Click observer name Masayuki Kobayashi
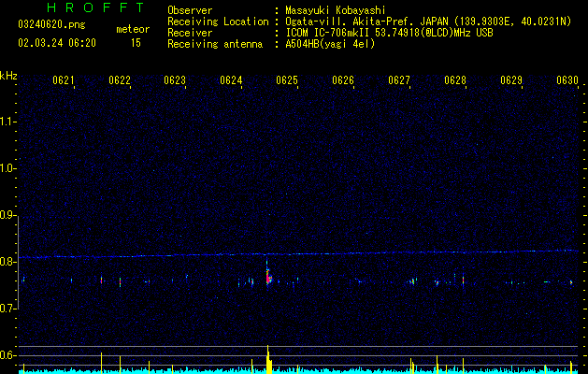Screen dimensions: 588x374 point(336,10)
